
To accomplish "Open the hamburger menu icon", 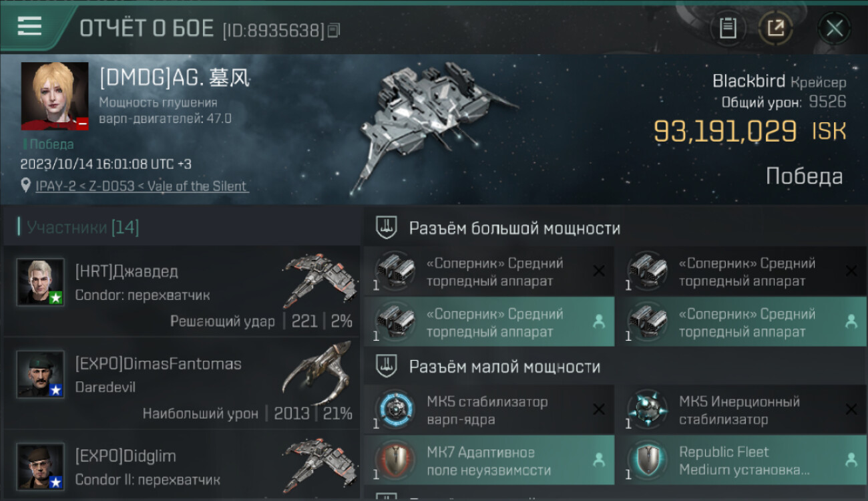I will coord(29,27).
